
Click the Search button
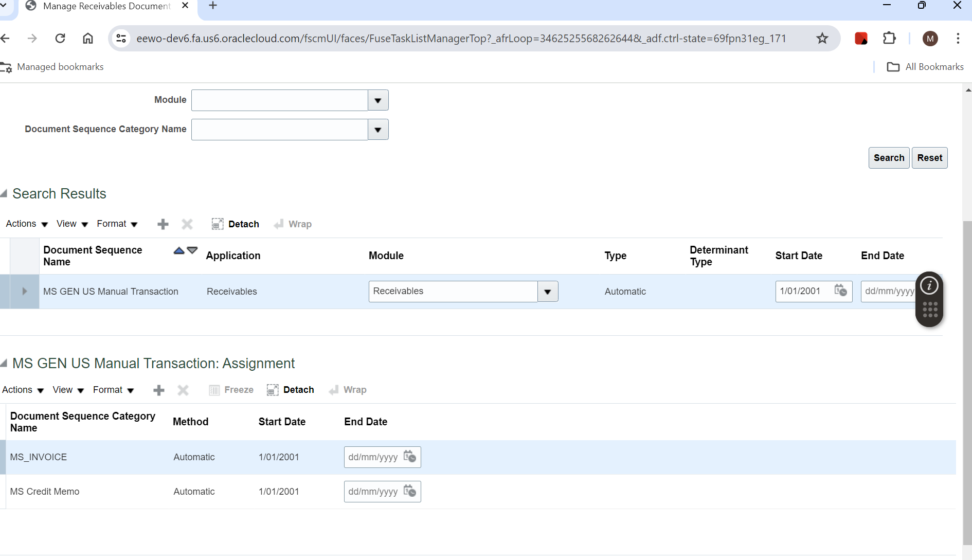[889, 158]
